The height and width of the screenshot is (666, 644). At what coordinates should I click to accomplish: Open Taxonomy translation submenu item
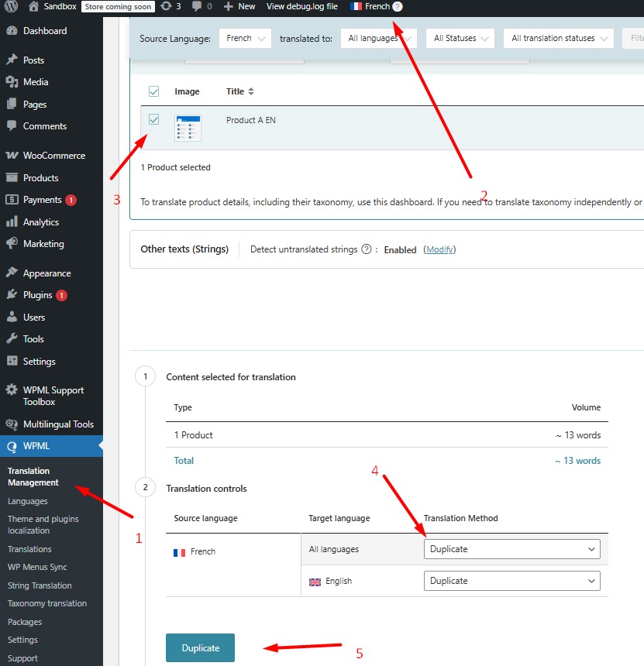coord(47,603)
